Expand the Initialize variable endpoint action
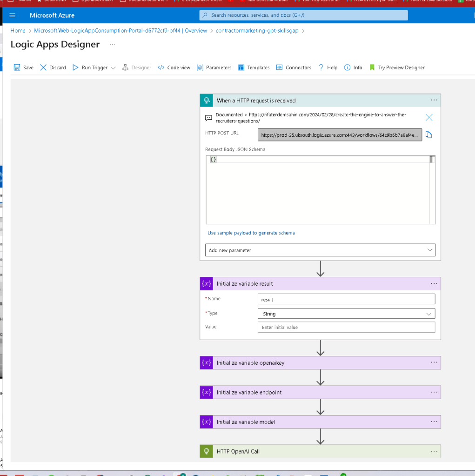Image resolution: width=475 pixels, height=476 pixels. (x=320, y=392)
